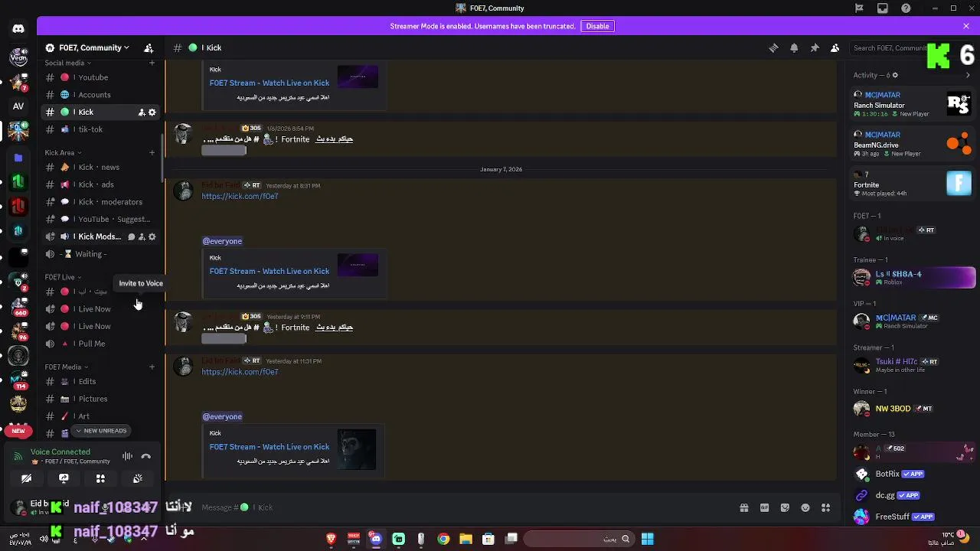Open the Quests flag icon in title bar
The height and width of the screenshot is (551, 980).
coord(859,8)
